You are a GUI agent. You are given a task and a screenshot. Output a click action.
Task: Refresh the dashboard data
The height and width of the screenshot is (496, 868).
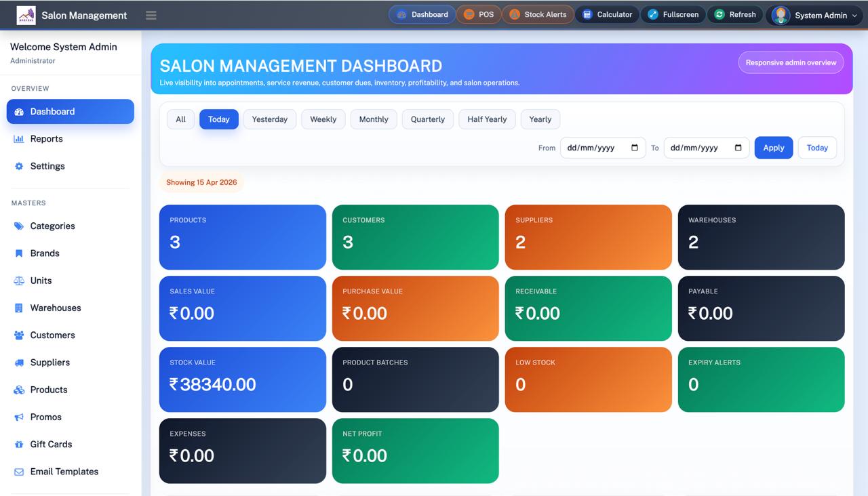pos(734,14)
